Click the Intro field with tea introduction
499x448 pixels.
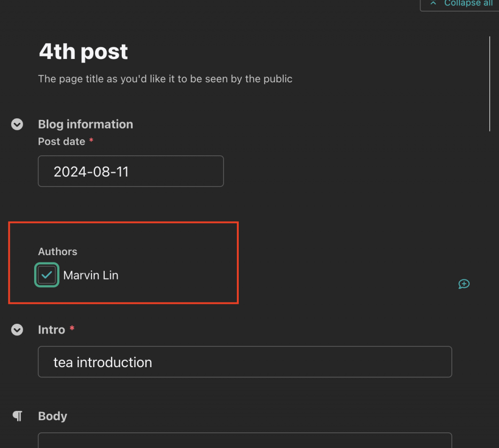[245, 362]
